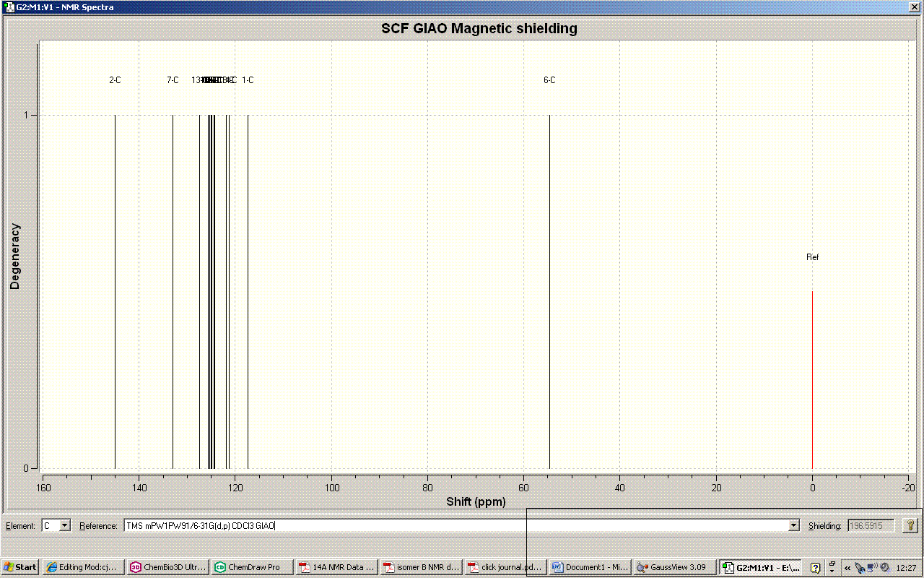Expand hidden system tray icons chevron
Viewport: 924px width, 578px height.
[847, 568]
